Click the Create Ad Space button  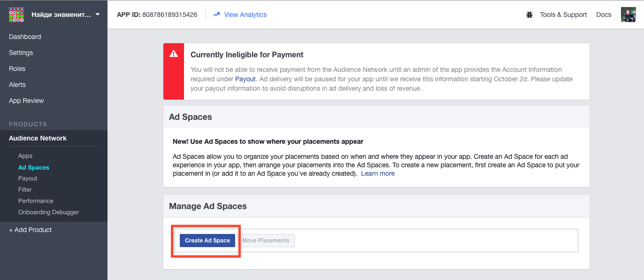[207, 241]
